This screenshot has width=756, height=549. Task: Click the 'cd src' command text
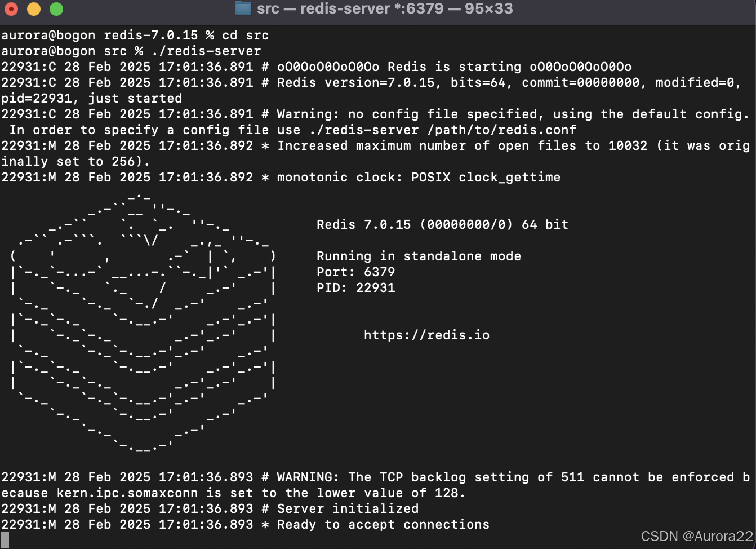tap(245, 35)
